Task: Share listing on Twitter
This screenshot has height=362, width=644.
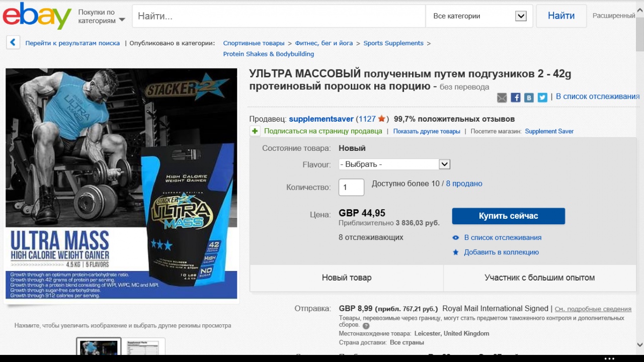Action: (542, 98)
